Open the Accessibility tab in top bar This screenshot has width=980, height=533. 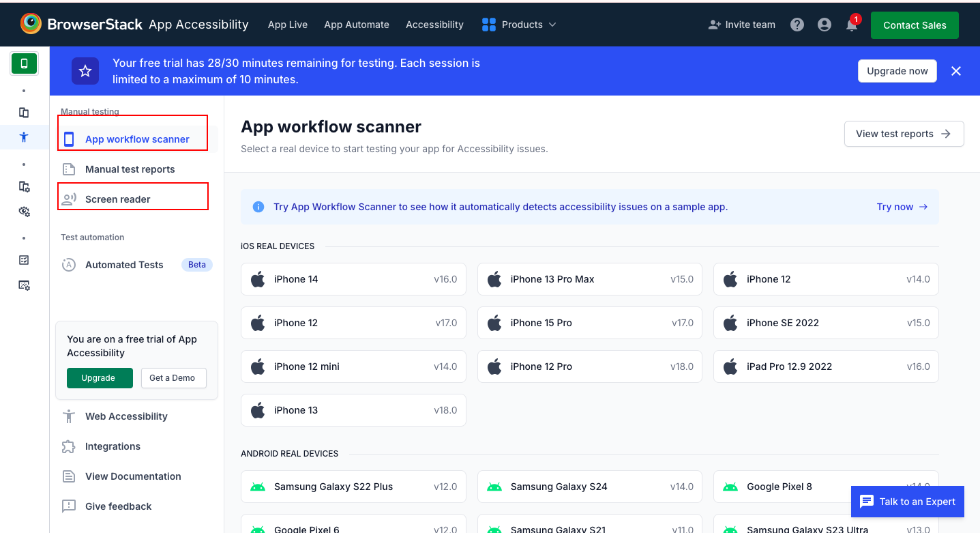coord(434,25)
